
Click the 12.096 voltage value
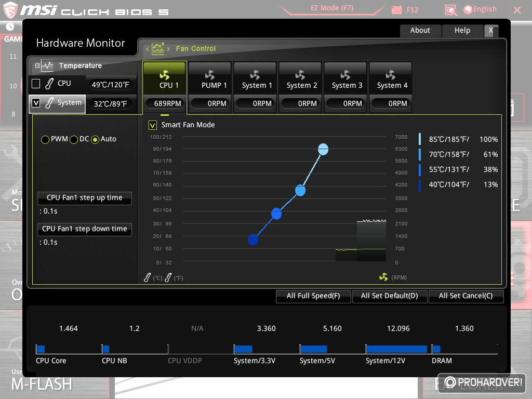coord(398,328)
